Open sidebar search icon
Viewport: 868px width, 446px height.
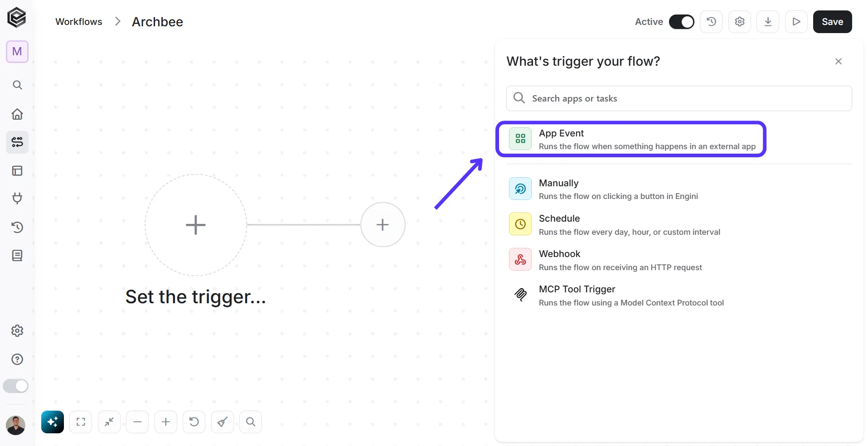click(x=17, y=85)
